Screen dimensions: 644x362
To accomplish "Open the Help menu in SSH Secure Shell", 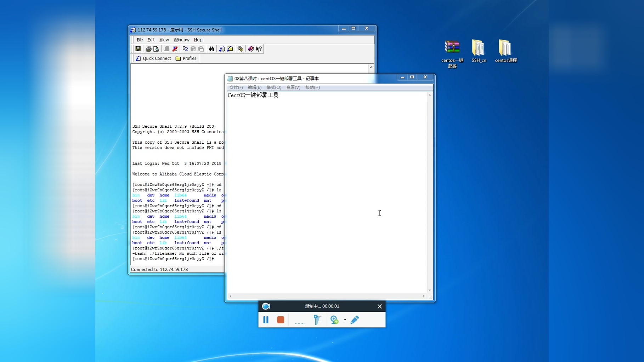I will [x=198, y=40].
